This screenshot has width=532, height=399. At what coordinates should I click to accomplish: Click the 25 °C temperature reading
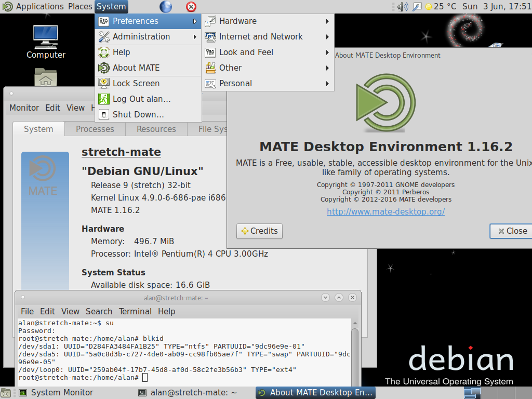coord(445,6)
